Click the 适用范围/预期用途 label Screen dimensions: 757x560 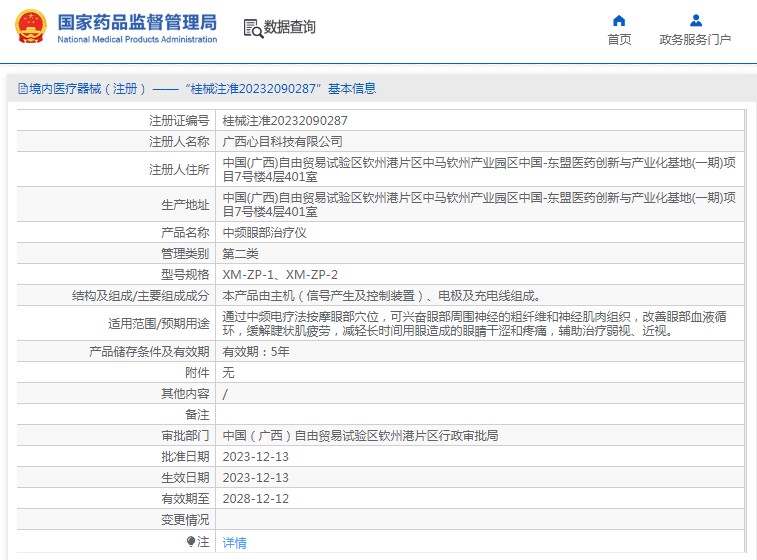[159, 323]
